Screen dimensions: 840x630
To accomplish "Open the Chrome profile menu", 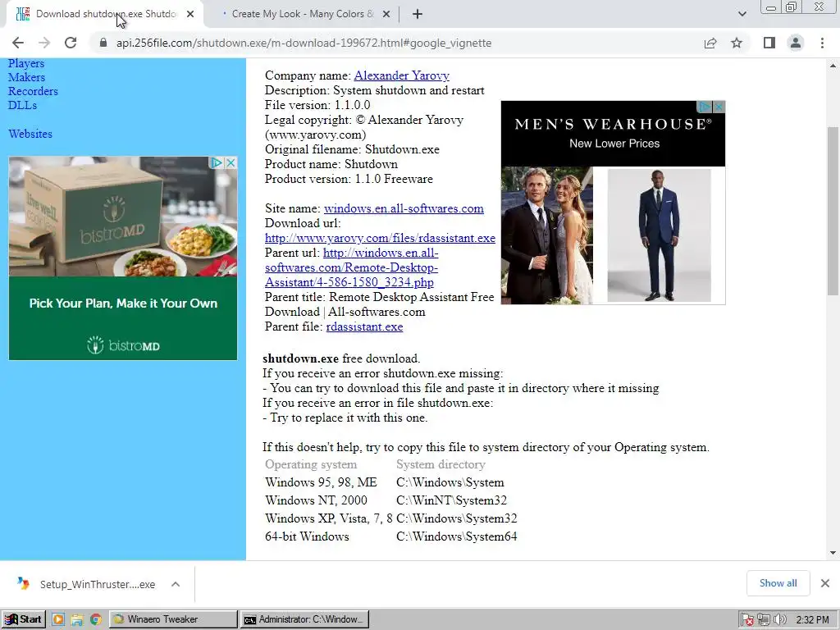I will click(x=796, y=43).
